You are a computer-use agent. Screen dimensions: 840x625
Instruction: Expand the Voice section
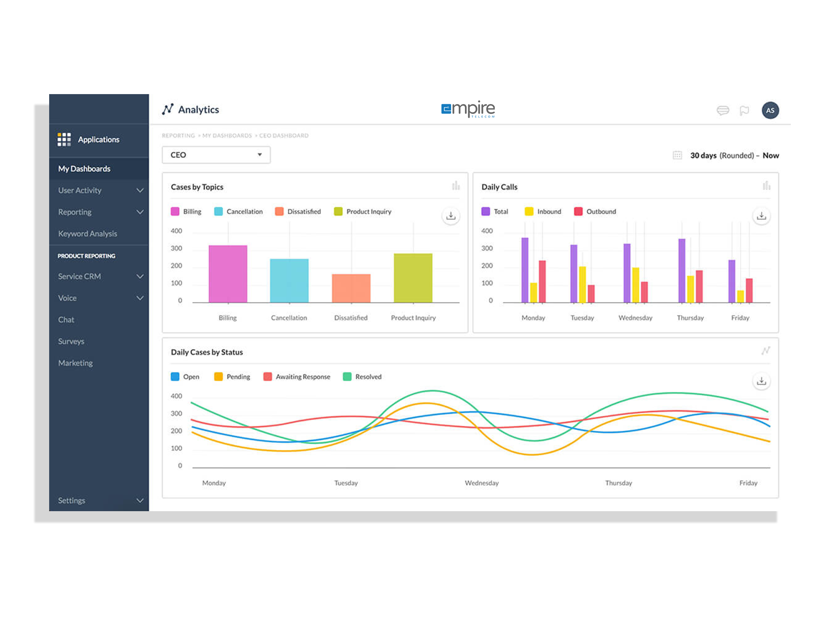pos(99,298)
